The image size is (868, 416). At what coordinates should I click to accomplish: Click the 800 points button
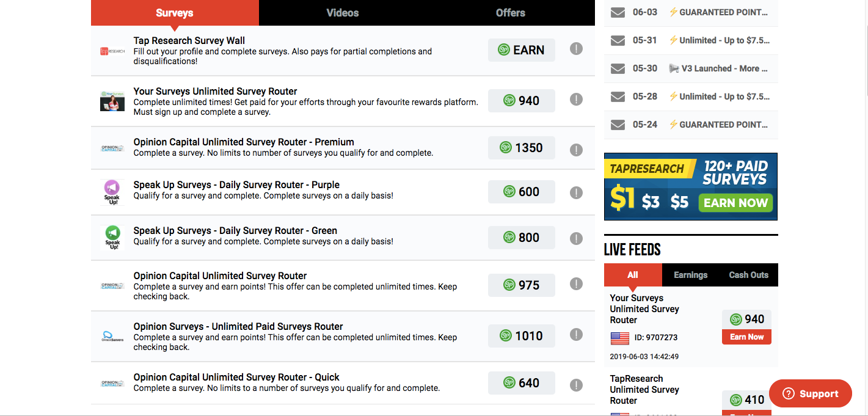tap(522, 238)
